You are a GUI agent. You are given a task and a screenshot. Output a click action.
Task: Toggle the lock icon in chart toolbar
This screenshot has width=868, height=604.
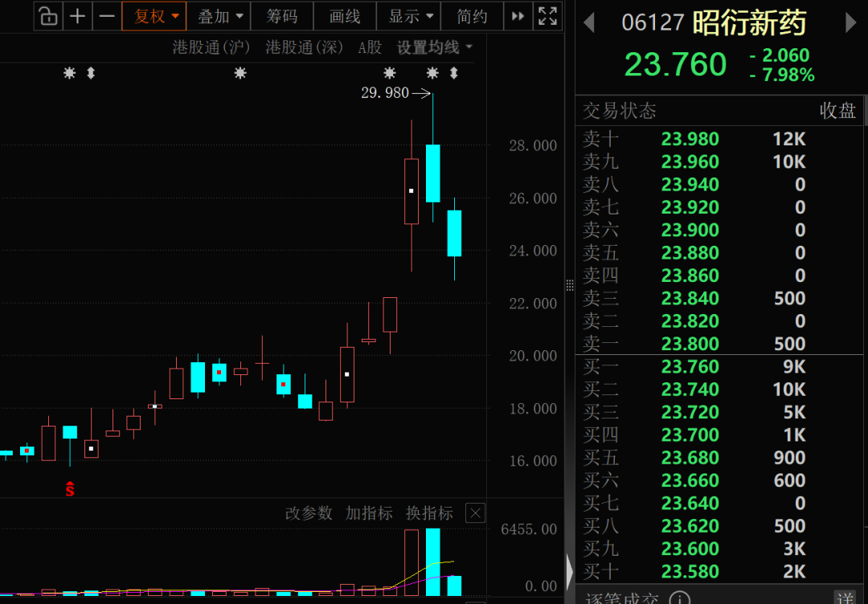[49, 16]
